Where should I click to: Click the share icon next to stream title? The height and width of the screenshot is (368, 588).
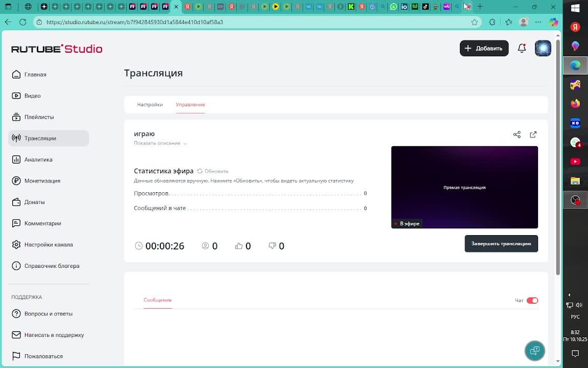tap(517, 134)
